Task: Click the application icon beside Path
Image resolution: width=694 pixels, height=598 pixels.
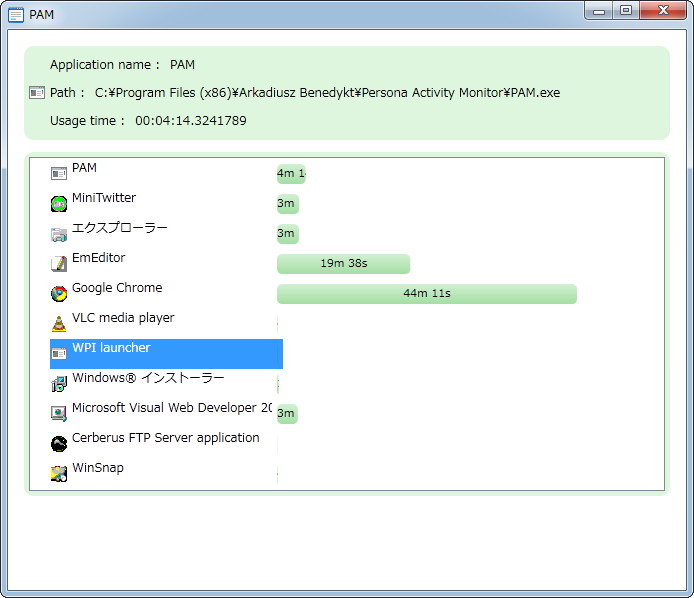Action: coord(37,93)
